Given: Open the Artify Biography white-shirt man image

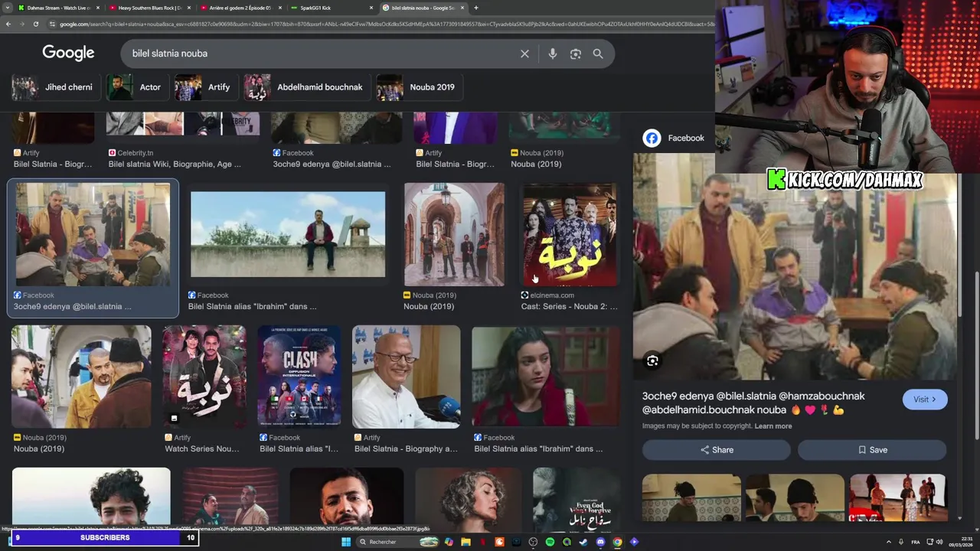Looking at the screenshot, I should pos(407,377).
